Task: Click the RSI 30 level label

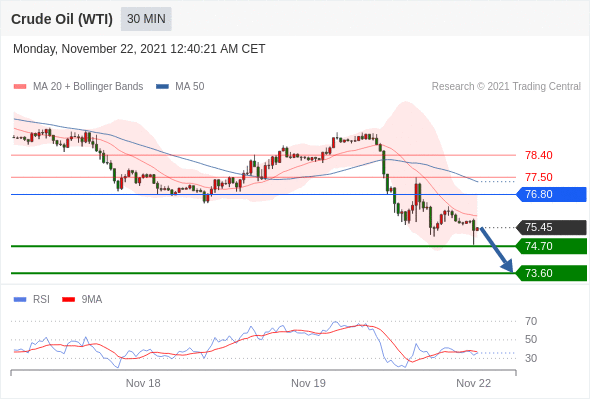Action: [531, 358]
